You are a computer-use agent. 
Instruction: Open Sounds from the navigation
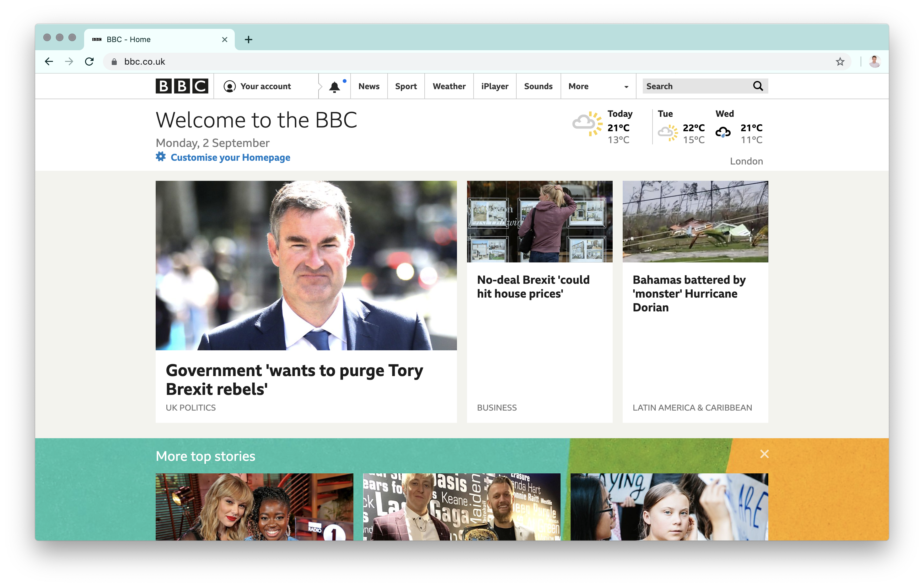pos(538,86)
